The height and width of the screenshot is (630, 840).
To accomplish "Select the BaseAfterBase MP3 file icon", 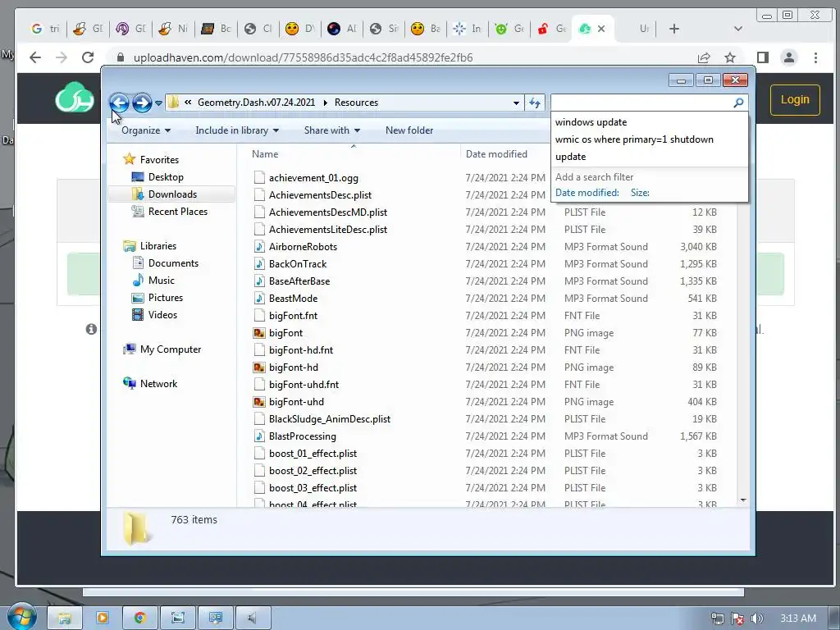I will click(x=259, y=281).
